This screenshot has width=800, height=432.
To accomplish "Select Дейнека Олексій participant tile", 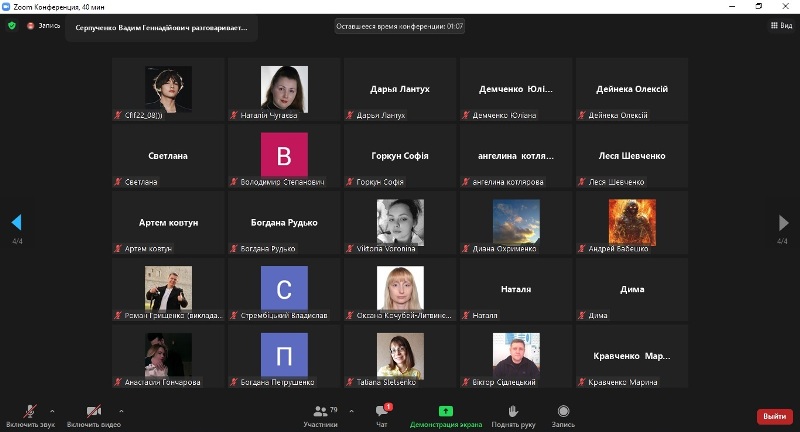I will point(632,89).
